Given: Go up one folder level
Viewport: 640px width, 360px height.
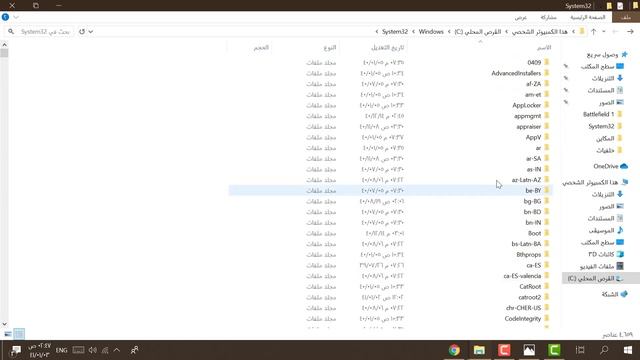Looking at the screenshot, I should (593, 31).
